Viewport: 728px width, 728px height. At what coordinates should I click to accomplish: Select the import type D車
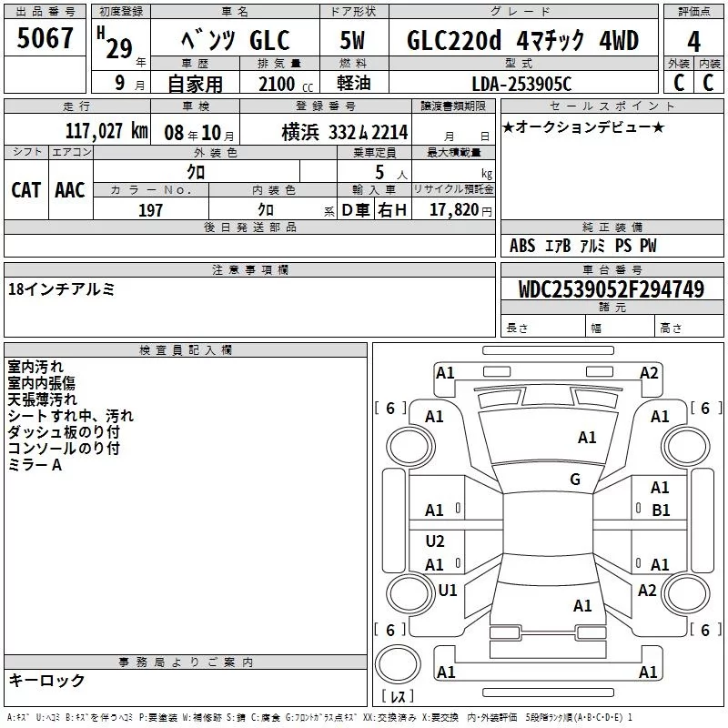356,210
